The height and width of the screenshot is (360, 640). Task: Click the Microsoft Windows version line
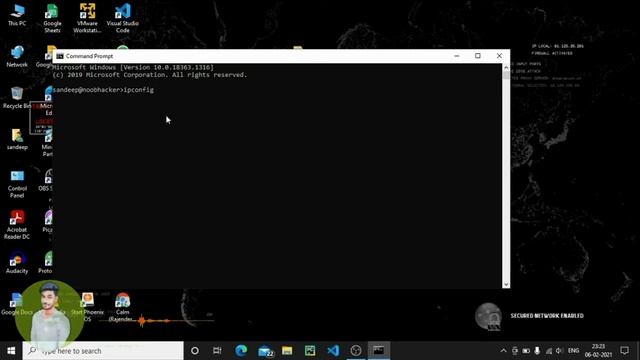coord(133,67)
